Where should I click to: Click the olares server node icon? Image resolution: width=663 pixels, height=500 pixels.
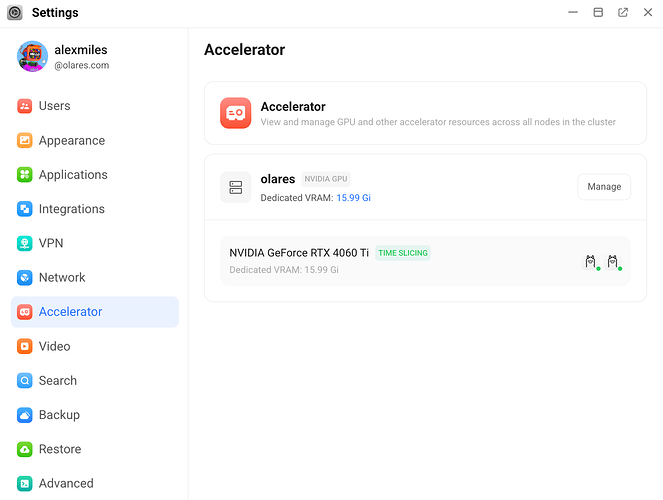[236, 187]
